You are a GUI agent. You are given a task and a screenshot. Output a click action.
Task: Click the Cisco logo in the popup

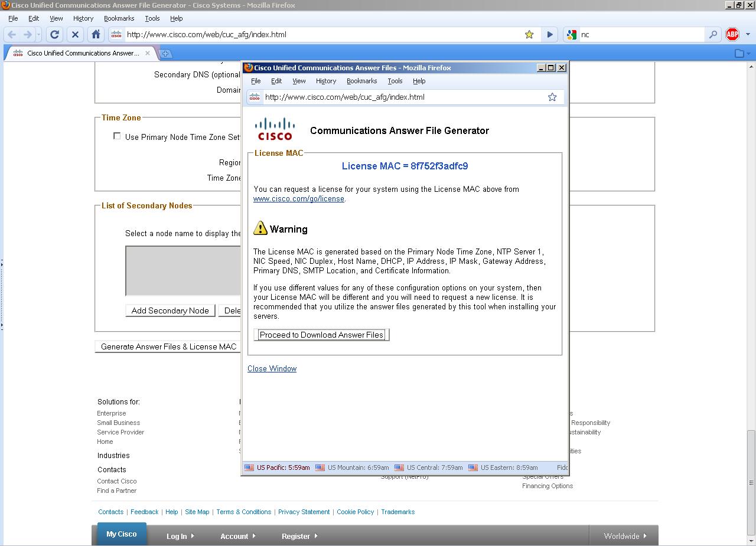tap(275, 129)
